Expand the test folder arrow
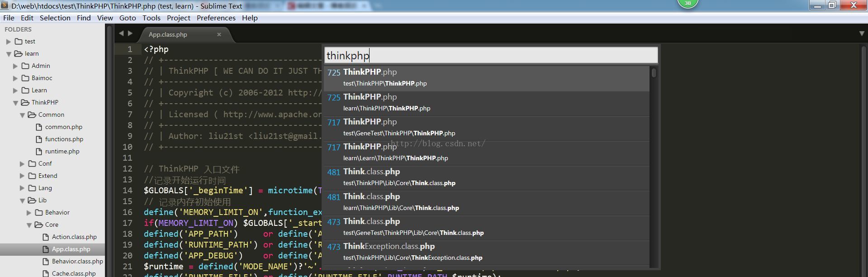 9,41
